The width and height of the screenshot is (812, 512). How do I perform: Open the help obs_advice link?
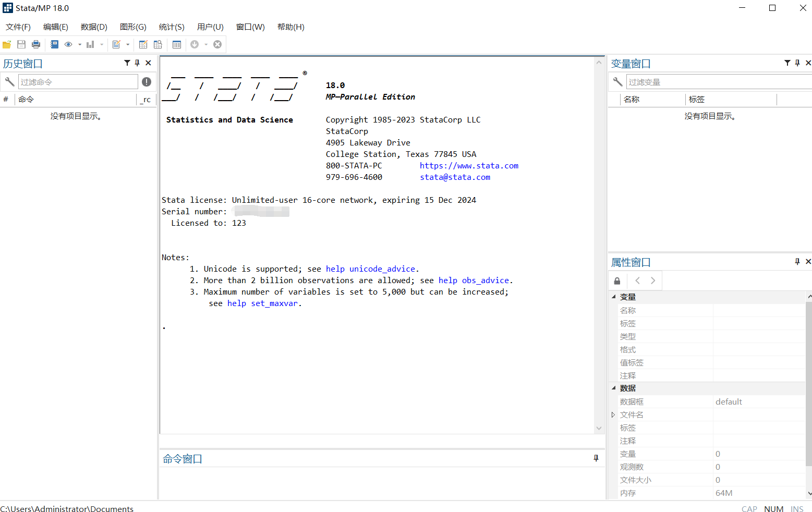point(474,281)
